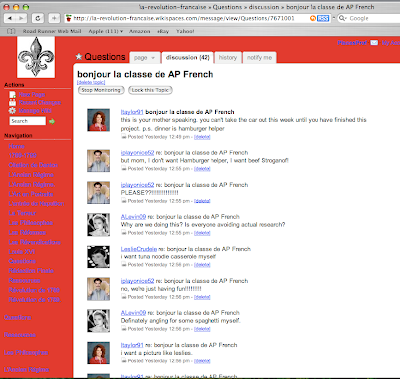Viewport: 400px width, 379px height.
Task: Open Google search engine dropdown magnifier
Action: 343,18
